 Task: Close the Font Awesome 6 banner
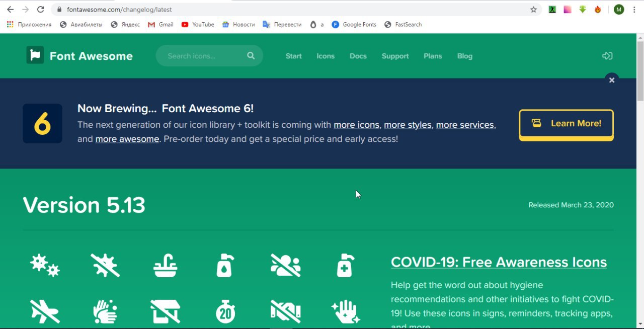(x=612, y=80)
